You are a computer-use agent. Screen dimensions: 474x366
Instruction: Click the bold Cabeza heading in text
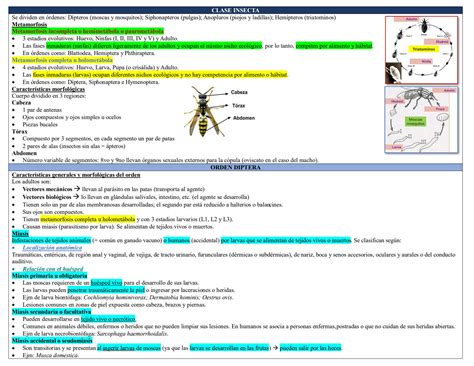[x=21, y=103]
